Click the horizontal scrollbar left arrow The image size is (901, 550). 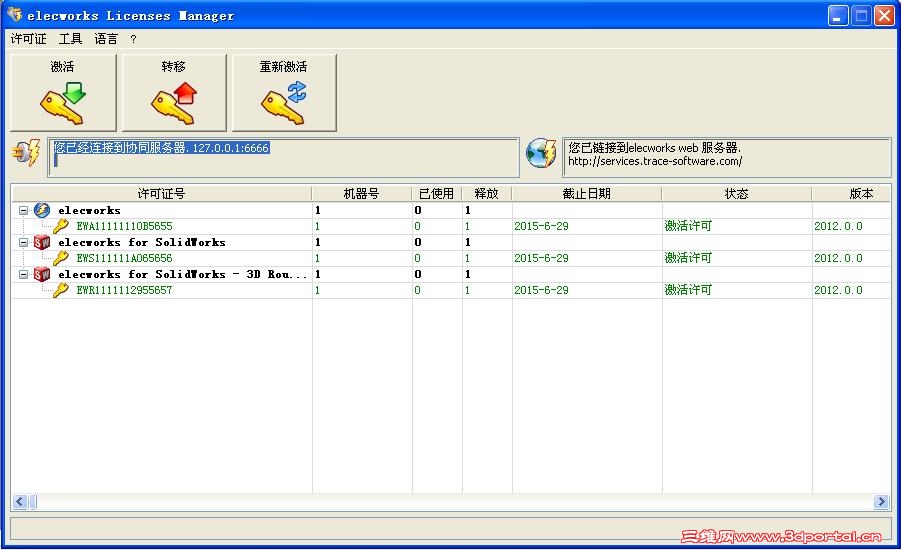click(x=20, y=502)
